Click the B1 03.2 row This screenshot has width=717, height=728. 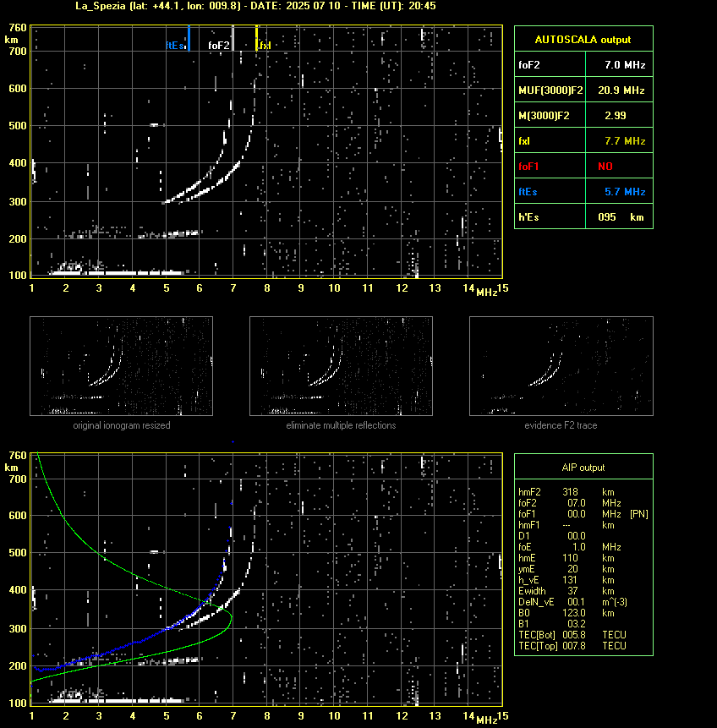(x=552, y=624)
